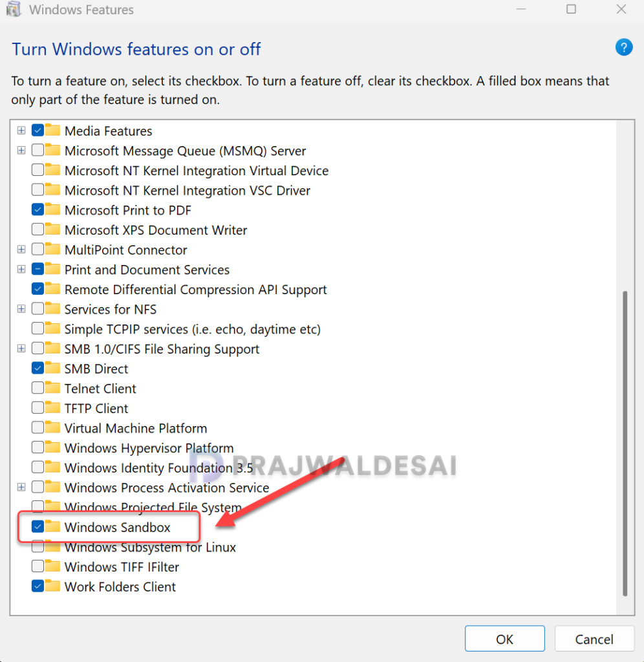Cancel the Windows Features dialog

pos(594,639)
